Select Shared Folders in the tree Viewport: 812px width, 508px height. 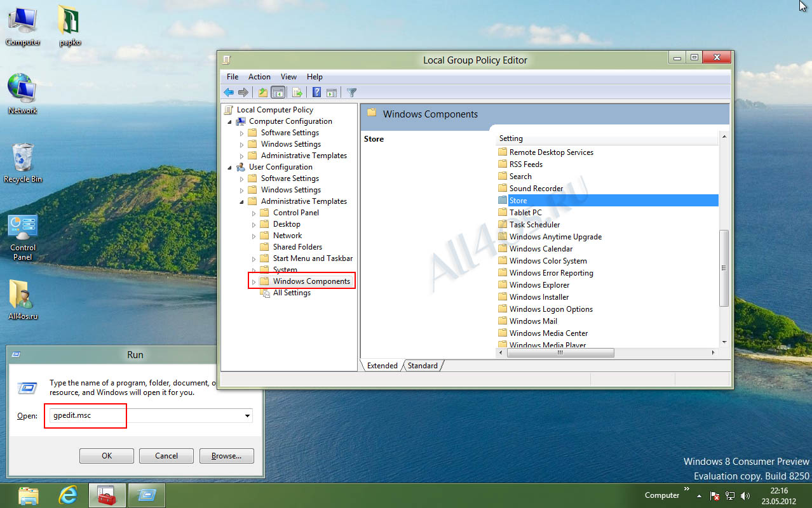pyautogui.click(x=291, y=247)
